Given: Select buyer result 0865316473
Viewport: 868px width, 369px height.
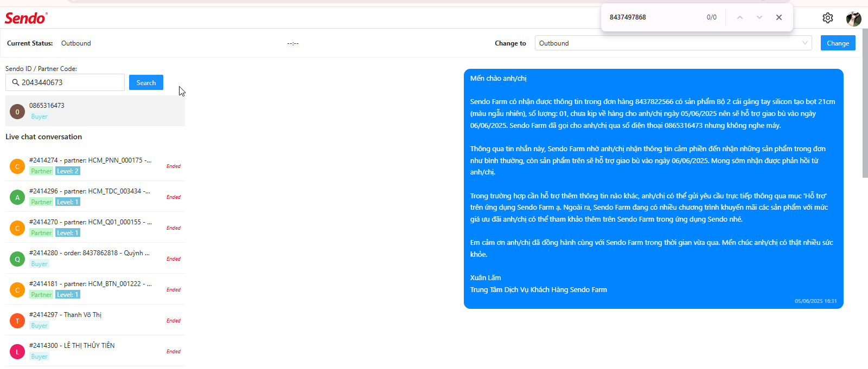Looking at the screenshot, I should tap(95, 111).
